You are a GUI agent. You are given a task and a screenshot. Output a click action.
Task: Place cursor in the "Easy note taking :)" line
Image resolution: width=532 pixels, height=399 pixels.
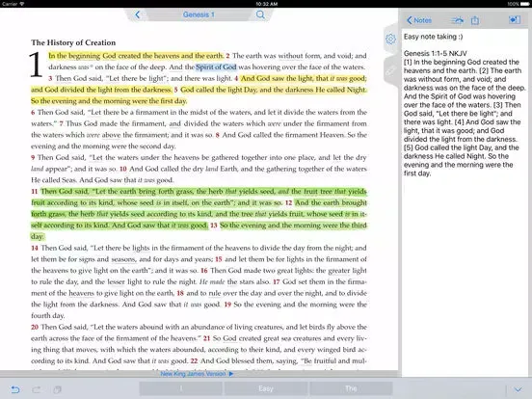click(x=433, y=37)
